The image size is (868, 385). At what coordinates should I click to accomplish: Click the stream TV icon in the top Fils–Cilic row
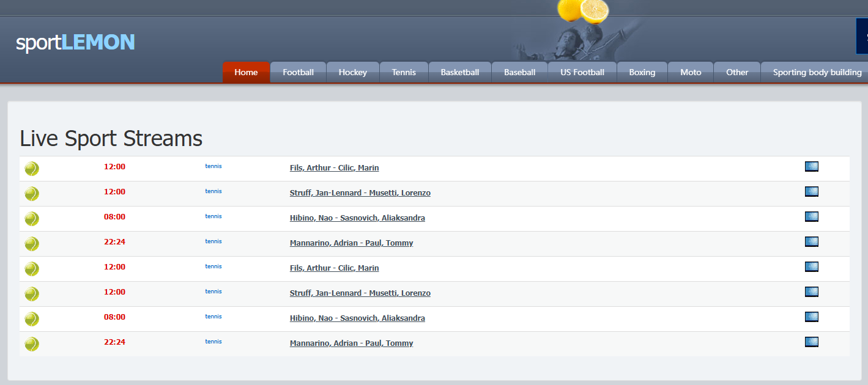(x=811, y=167)
